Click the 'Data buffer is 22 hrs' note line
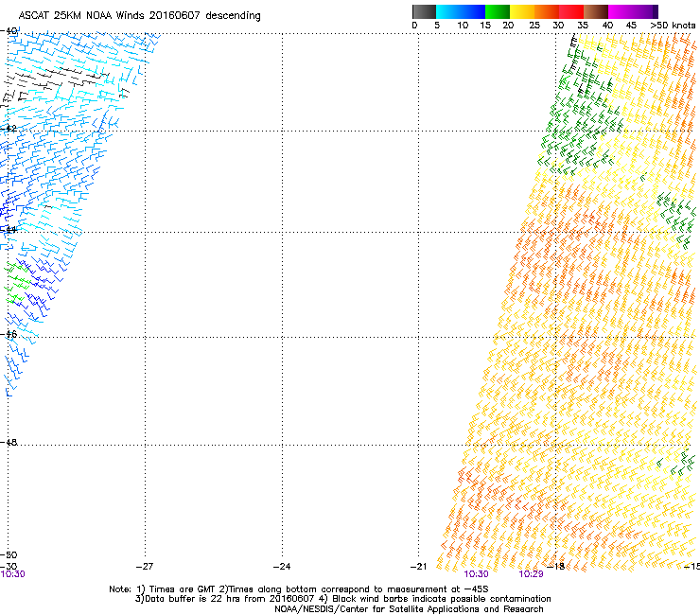This screenshot has width=700, height=615. pos(342,599)
